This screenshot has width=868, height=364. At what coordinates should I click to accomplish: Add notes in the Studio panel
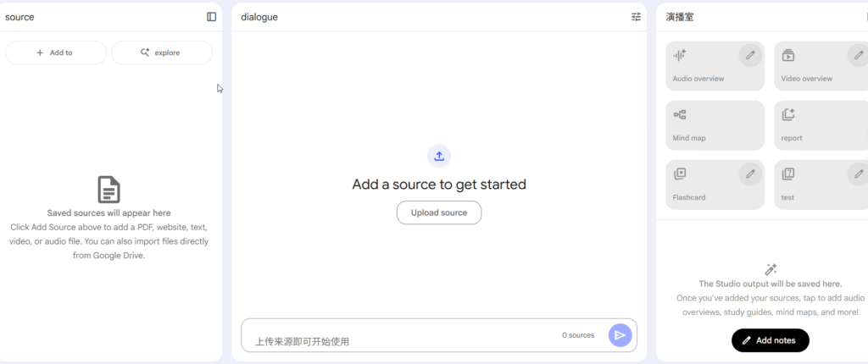770,340
